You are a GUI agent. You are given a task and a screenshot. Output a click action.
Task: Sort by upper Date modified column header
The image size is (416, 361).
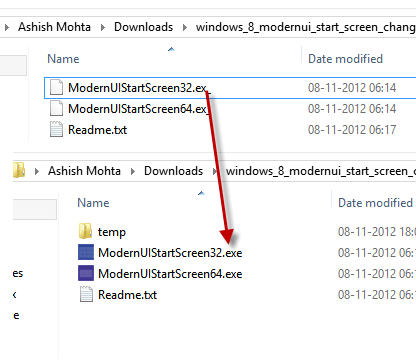(345, 59)
